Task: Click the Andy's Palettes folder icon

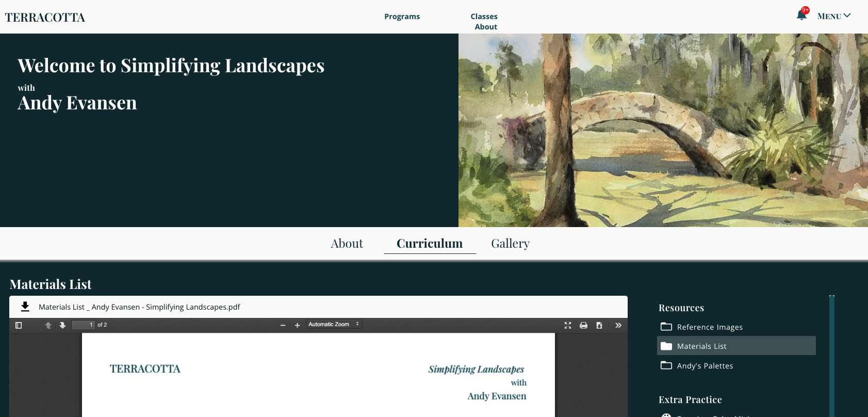Action: pos(666,365)
